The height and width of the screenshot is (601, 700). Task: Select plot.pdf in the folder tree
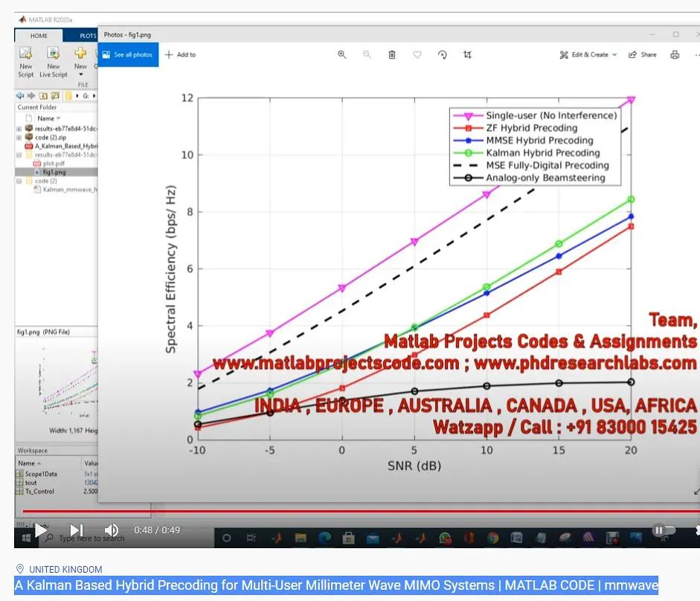[x=49, y=164]
